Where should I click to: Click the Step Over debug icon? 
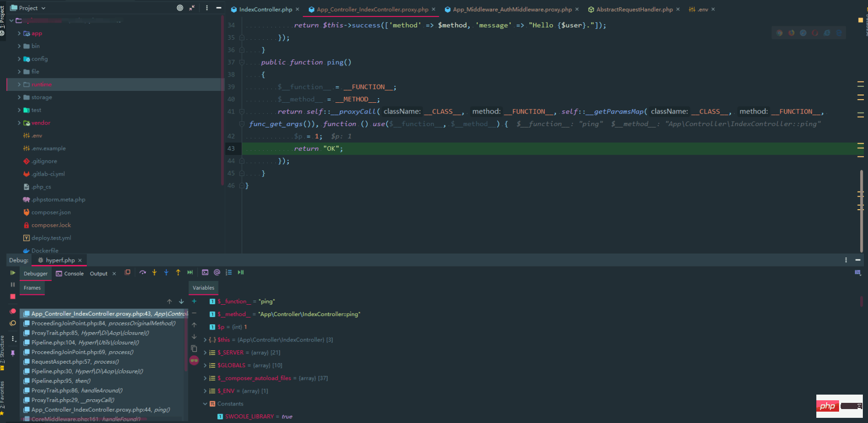[x=143, y=273]
